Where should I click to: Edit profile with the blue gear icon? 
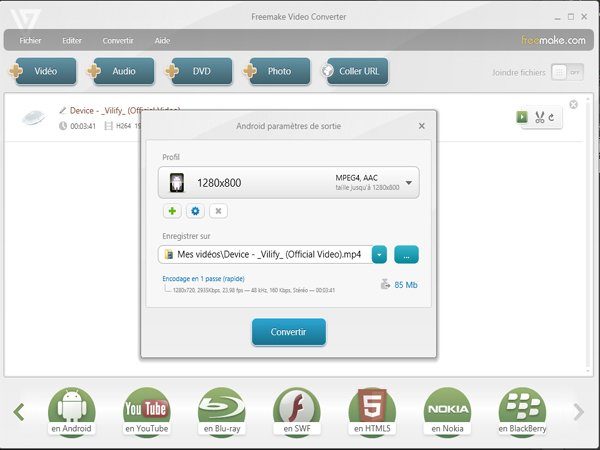[195, 211]
